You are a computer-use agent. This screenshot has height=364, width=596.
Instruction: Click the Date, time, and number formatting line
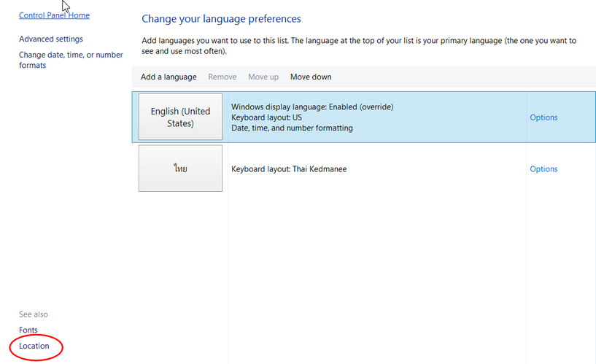coord(292,128)
